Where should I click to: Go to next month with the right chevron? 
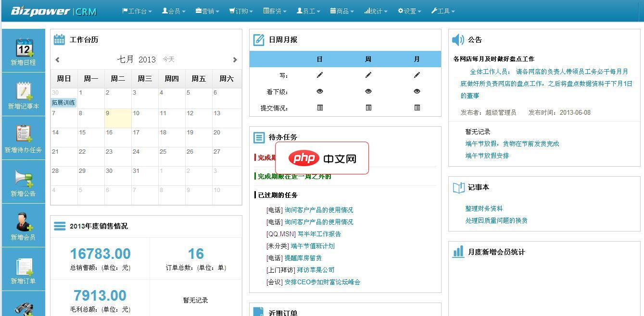pyautogui.click(x=235, y=60)
